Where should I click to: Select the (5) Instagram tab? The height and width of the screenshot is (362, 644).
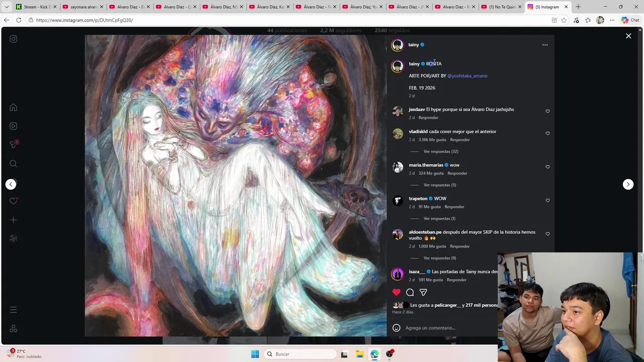point(548,7)
